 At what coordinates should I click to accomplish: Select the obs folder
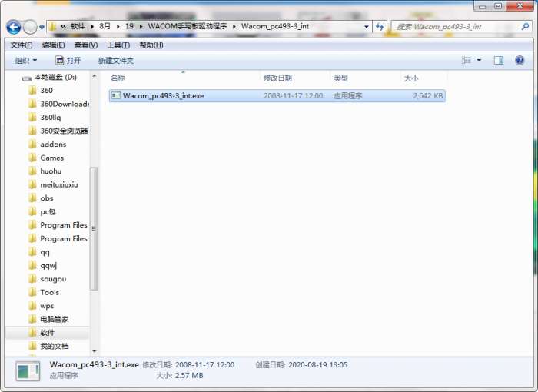(x=47, y=198)
